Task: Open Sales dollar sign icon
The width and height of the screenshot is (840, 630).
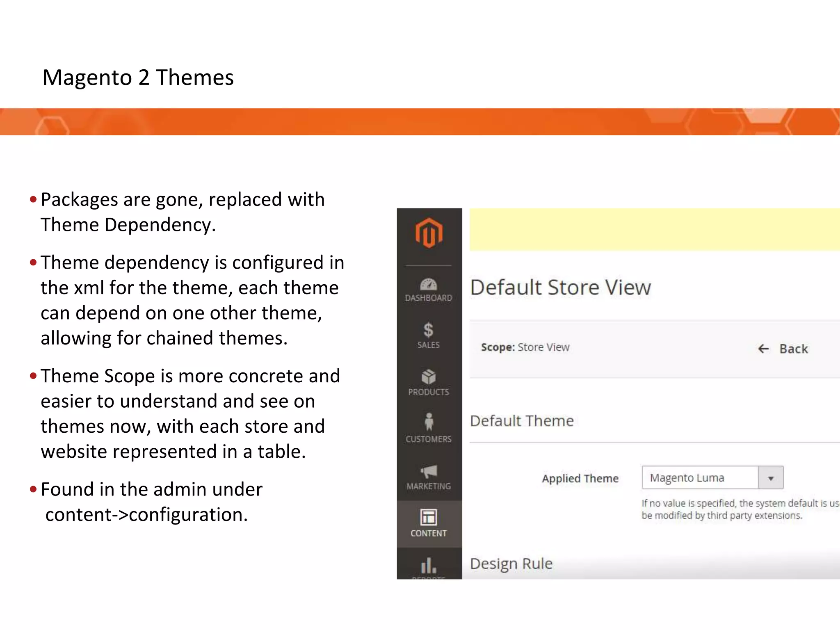Action: coord(428,330)
